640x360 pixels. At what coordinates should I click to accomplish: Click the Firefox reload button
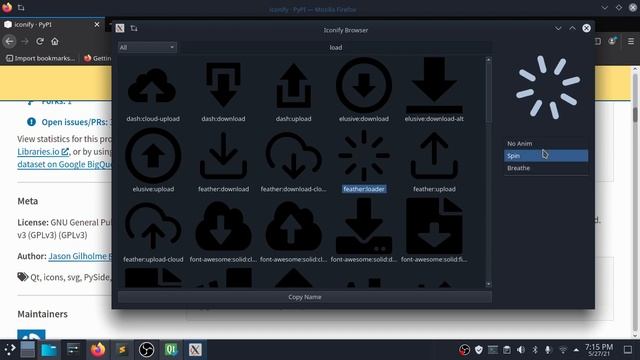tap(40, 41)
